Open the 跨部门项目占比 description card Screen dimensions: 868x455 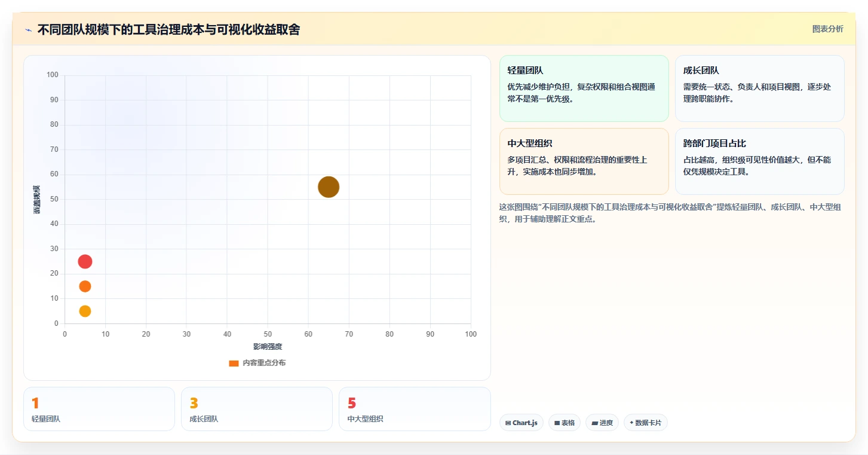[759, 161]
